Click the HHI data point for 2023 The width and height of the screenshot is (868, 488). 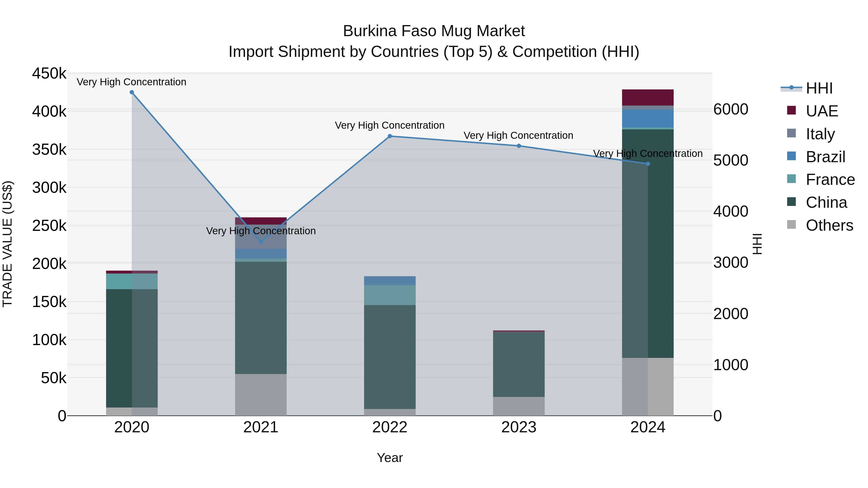point(519,146)
